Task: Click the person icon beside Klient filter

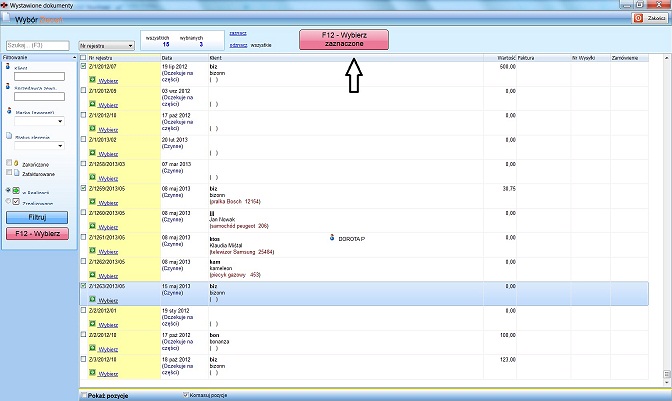Action: [8, 66]
